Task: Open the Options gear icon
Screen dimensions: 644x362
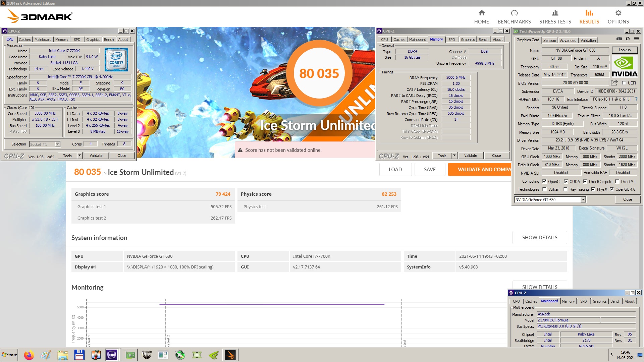Action: click(618, 13)
